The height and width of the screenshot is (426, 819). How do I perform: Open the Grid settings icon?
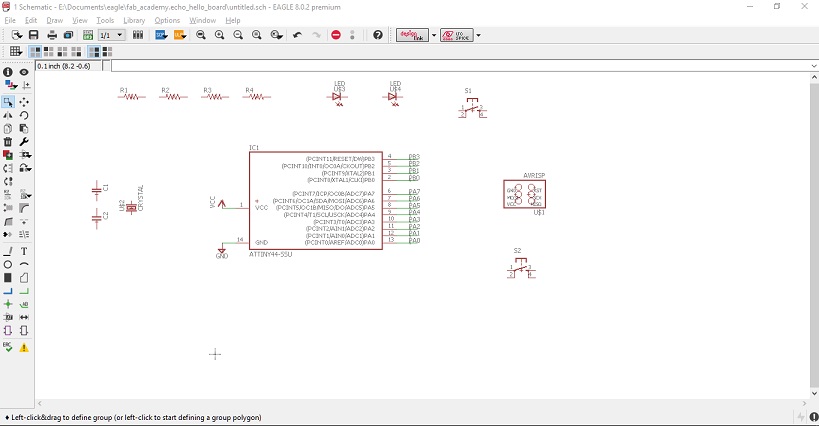point(16,51)
